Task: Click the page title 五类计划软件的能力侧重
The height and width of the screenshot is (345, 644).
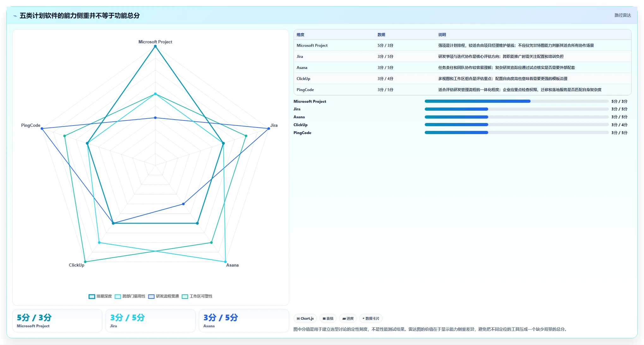Action: pos(80,15)
